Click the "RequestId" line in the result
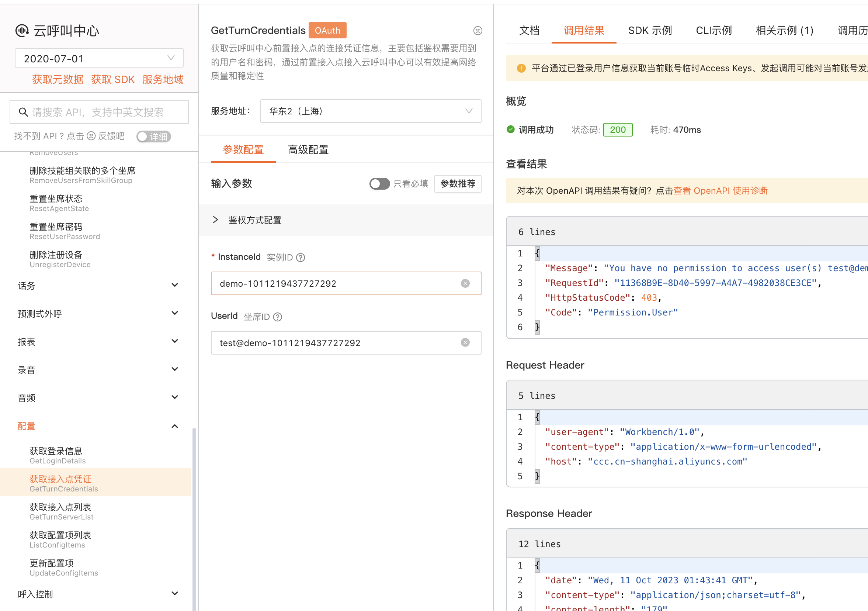 [x=683, y=283]
